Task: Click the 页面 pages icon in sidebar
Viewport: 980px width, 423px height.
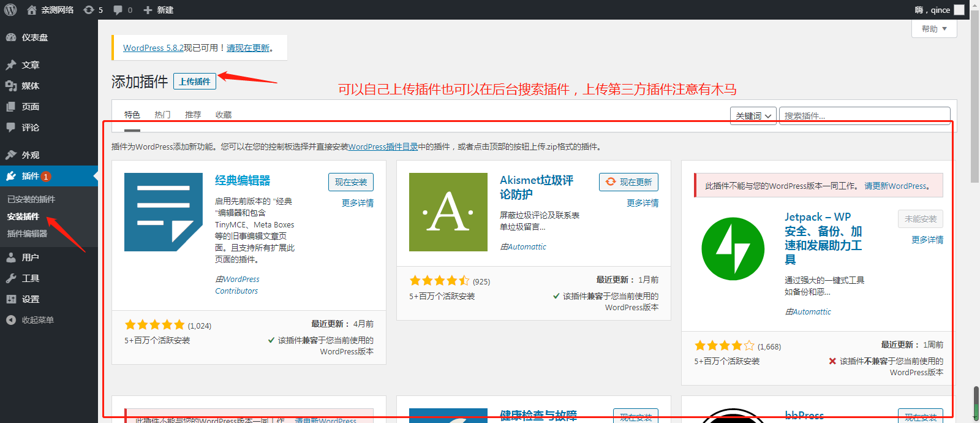Action: tap(11, 107)
